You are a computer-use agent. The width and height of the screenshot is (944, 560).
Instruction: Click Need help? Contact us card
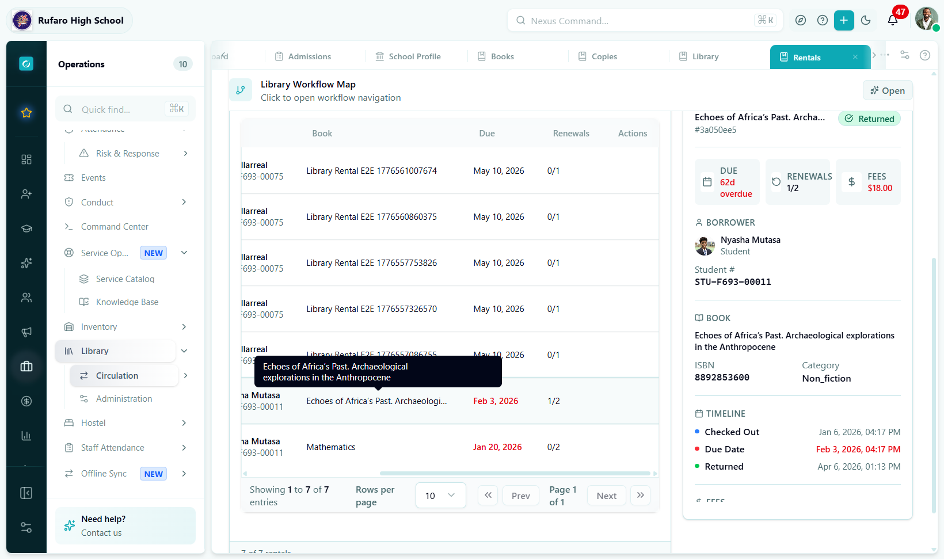[125, 525]
